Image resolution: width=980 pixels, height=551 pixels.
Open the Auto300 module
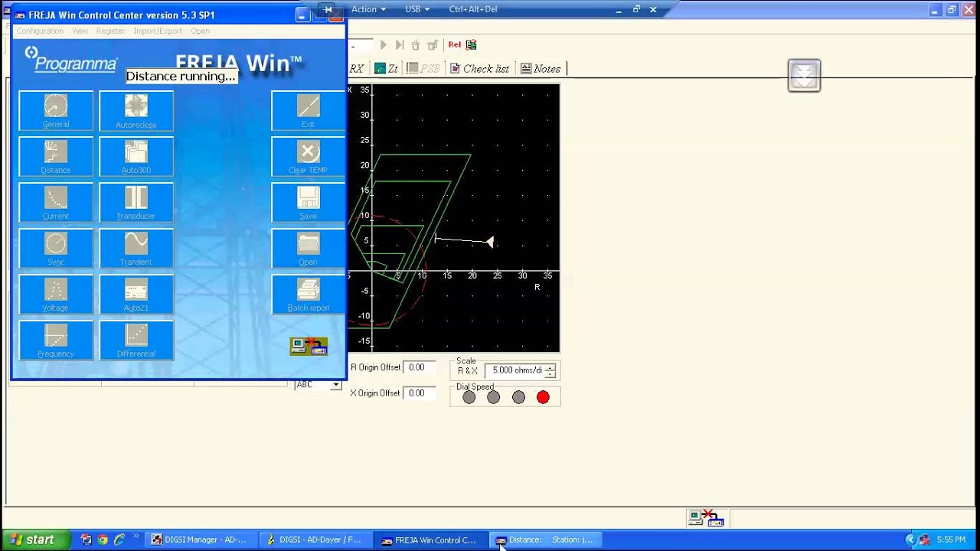coord(136,156)
